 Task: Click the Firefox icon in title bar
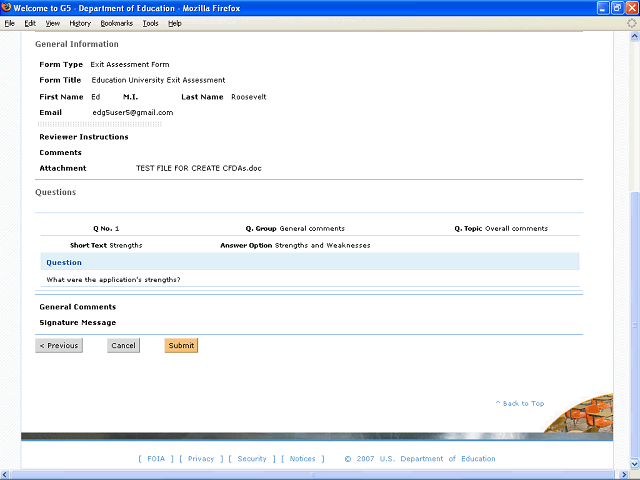[x=6, y=8]
